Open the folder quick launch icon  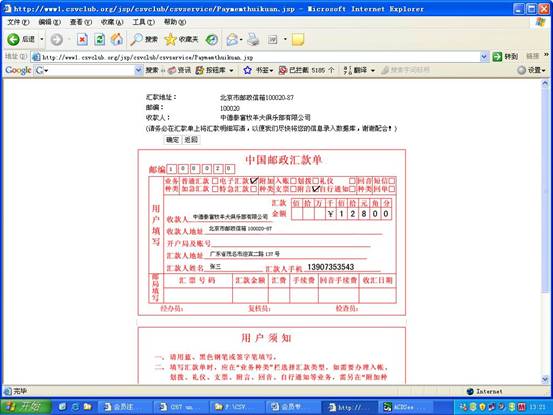[x=87, y=407]
